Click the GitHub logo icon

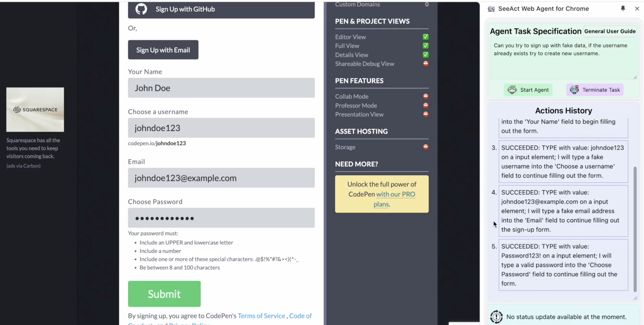pyautogui.click(x=141, y=9)
